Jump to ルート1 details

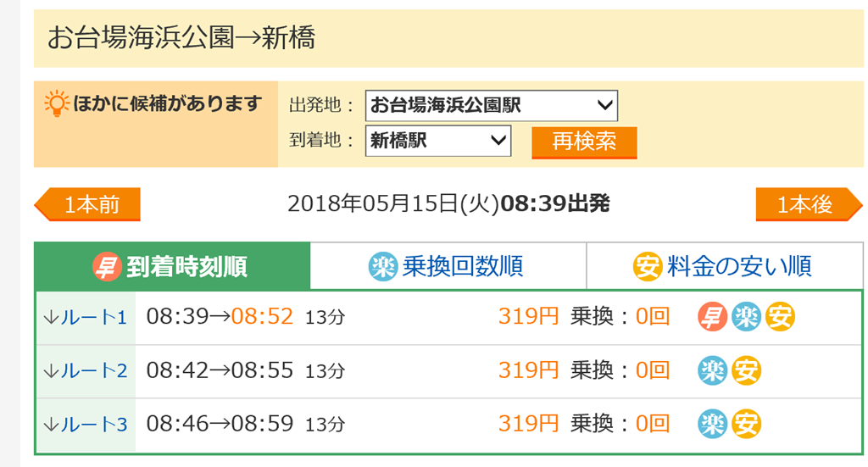click(x=85, y=318)
